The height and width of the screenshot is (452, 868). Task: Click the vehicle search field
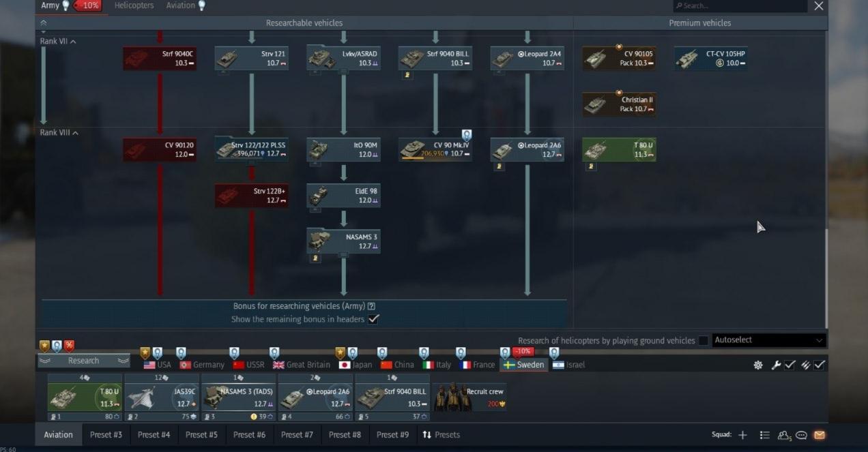tap(740, 6)
